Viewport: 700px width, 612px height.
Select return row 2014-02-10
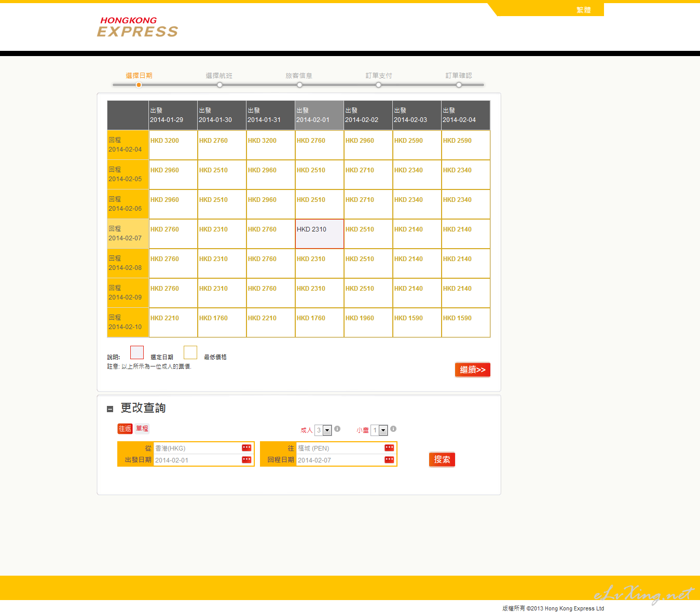[x=128, y=322]
